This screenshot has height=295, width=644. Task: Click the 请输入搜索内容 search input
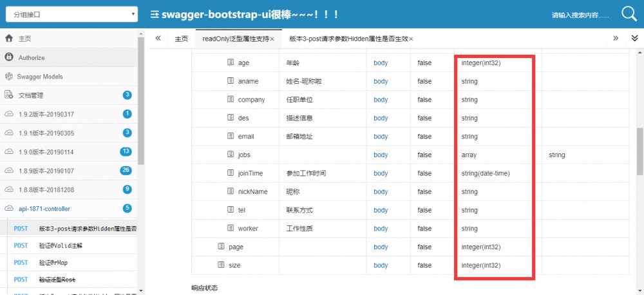click(x=581, y=15)
